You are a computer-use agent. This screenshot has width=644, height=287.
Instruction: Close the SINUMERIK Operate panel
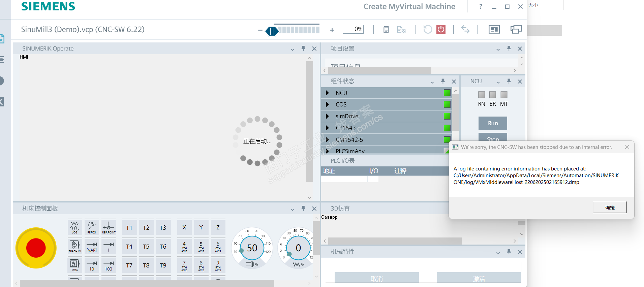click(314, 49)
